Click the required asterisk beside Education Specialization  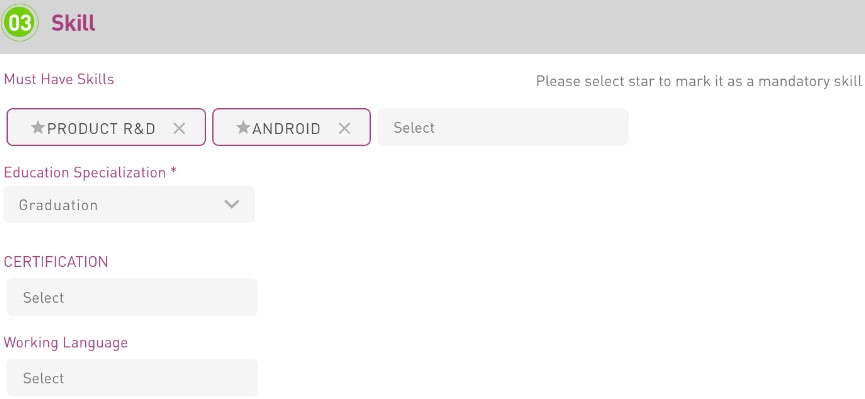(174, 171)
